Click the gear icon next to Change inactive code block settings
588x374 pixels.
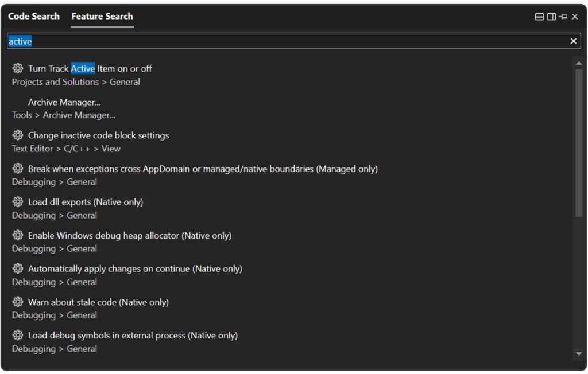(x=17, y=135)
